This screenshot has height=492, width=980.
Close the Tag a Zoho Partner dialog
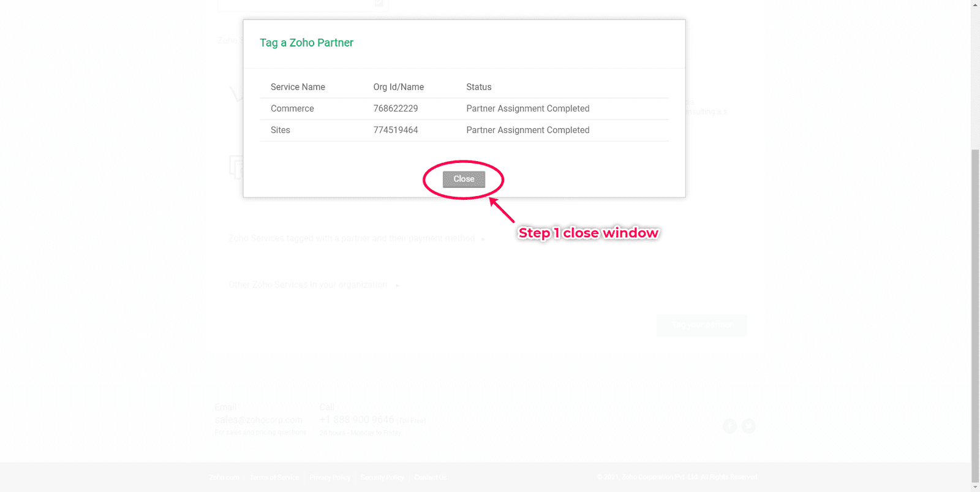tap(464, 179)
